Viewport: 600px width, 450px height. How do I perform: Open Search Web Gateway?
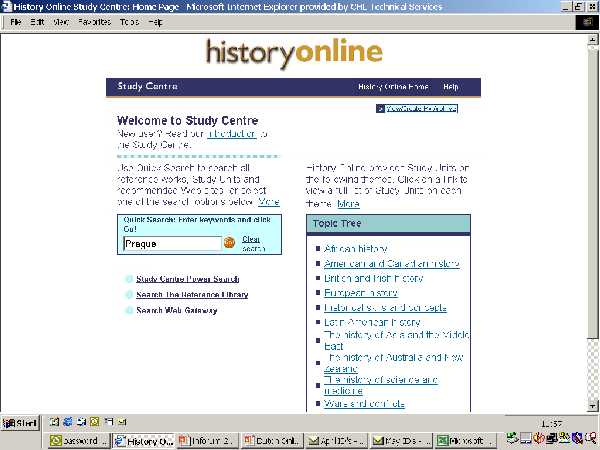coord(177,310)
